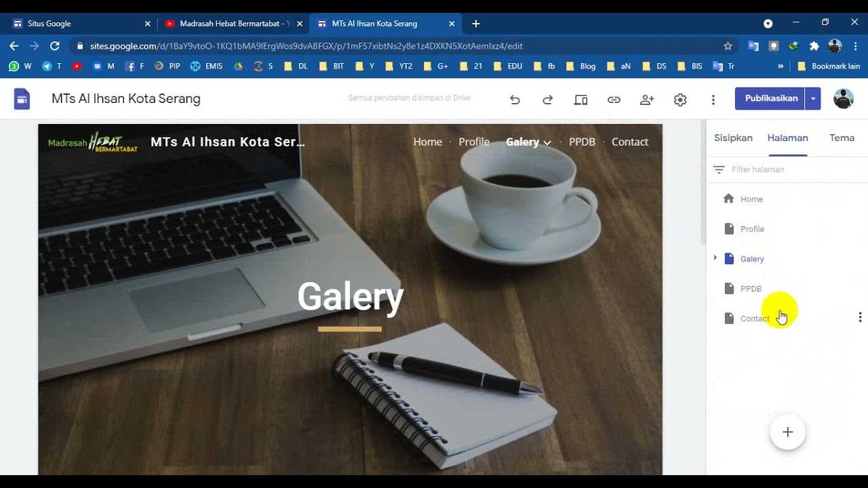Click the PPDB page document icon
The width and height of the screenshot is (868, 488).
click(729, 288)
